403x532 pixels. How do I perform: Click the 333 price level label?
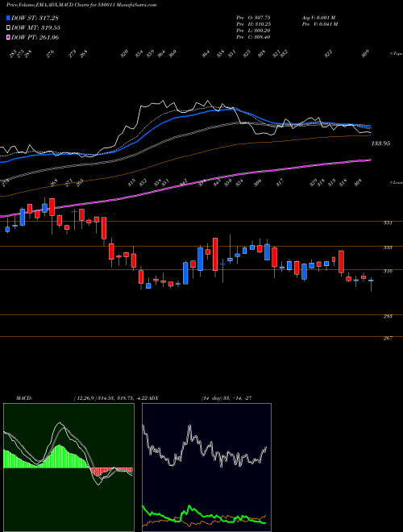[x=388, y=247]
